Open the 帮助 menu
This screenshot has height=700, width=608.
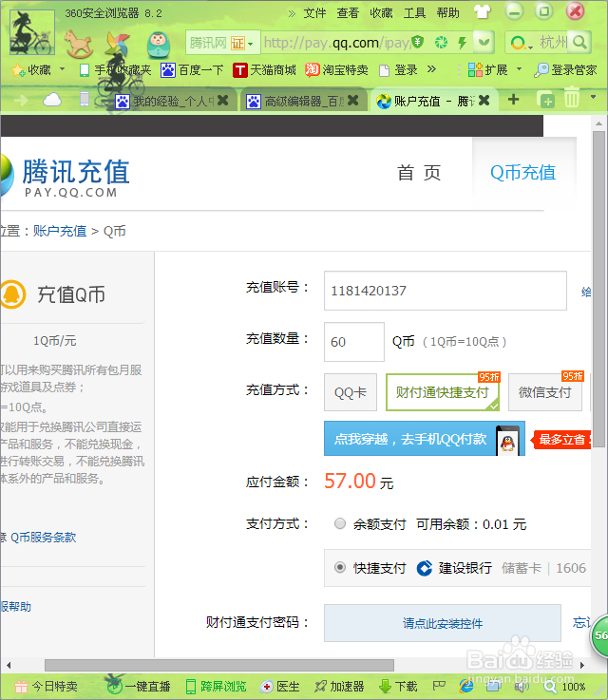click(448, 13)
